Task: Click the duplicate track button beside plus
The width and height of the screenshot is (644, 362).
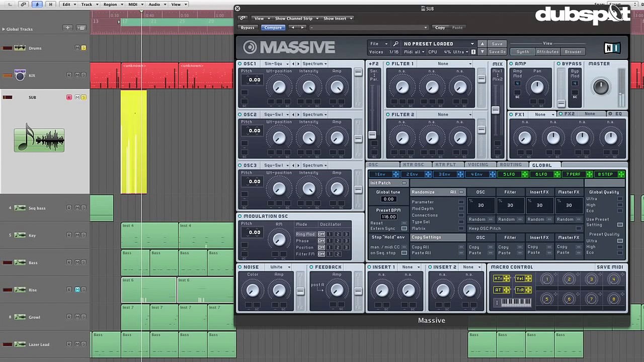Action: 82,28
